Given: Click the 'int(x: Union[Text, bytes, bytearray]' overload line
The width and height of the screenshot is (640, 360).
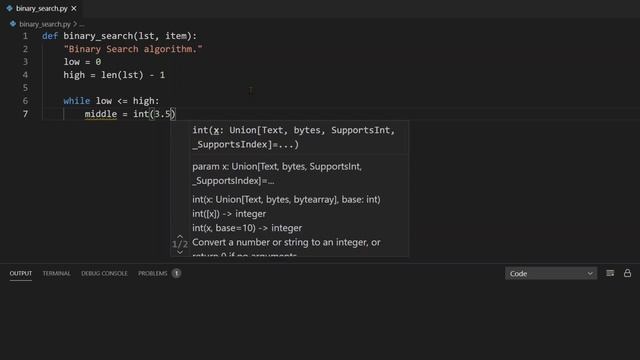Looking at the screenshot, I should tap(286, 199).
